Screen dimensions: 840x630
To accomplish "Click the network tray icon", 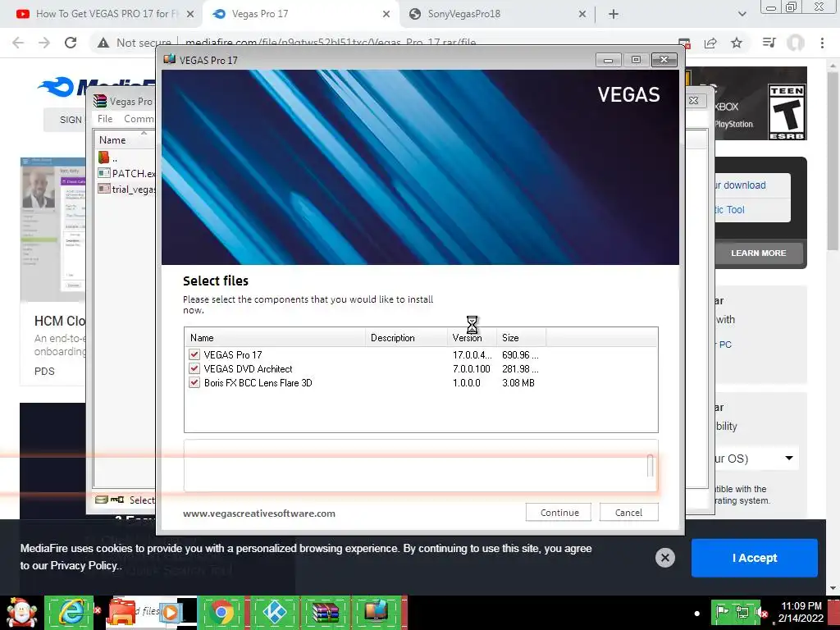I will pyautogui.click(x=742, y=612).
